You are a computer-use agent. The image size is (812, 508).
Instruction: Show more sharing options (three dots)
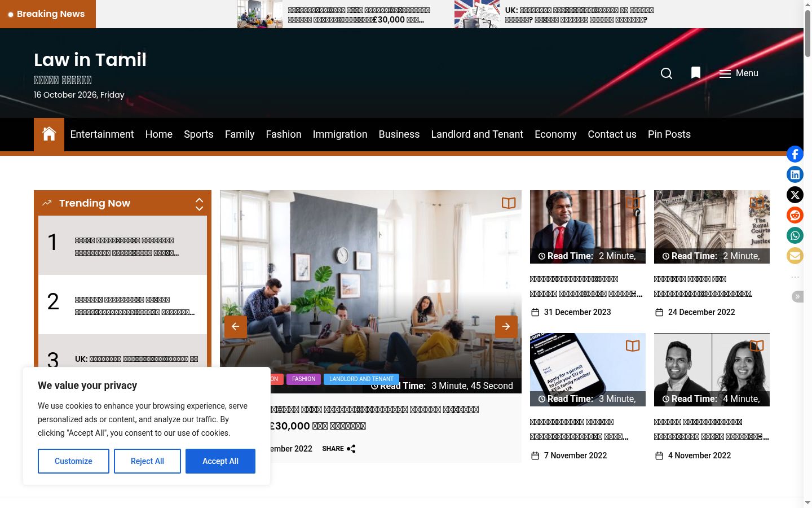tap(795, 277)
